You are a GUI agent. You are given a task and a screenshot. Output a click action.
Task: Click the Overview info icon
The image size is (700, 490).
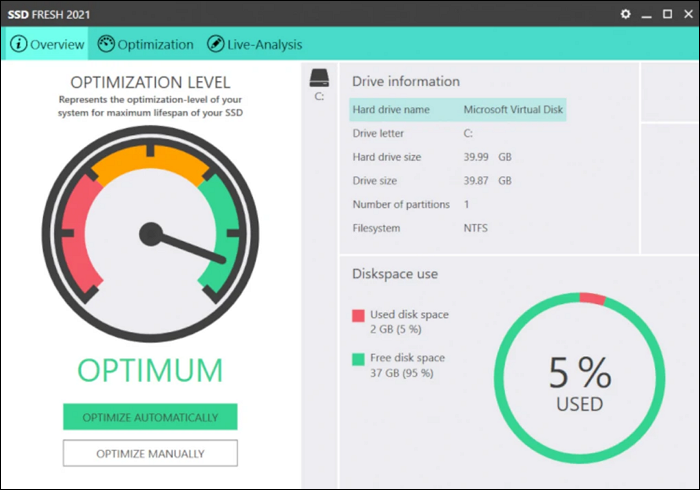pyautogui.click(x=18, y=44)
